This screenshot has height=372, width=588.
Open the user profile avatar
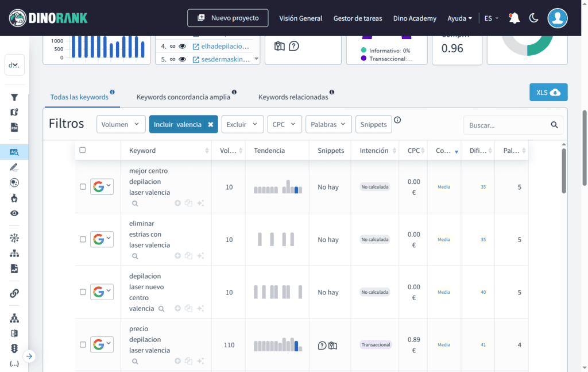click(x=557, y=18)
